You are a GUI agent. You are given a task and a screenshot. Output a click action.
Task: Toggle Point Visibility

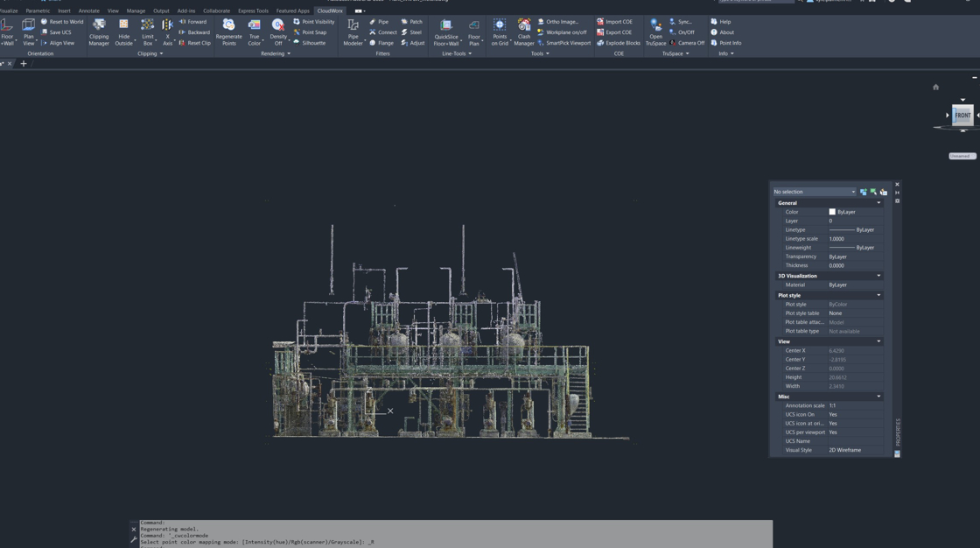[x=314, y=21]
